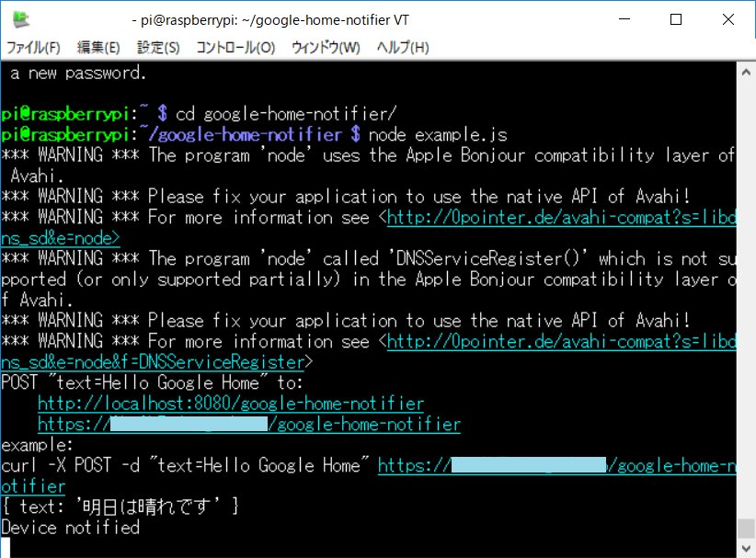Viewport: 756px width, 558px height.
Task: Open the 編集(E) menu
Action: tap(98, 47)
